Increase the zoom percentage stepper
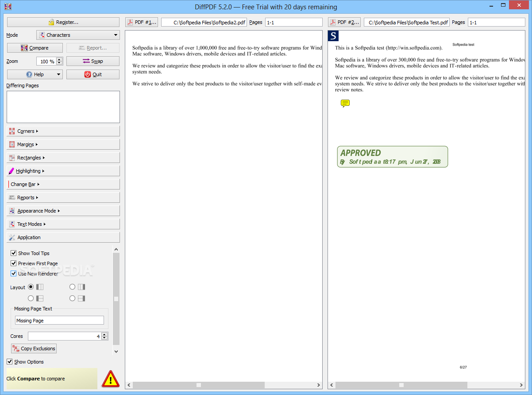Viewport: 532px width, 395px height. (59, 59)
